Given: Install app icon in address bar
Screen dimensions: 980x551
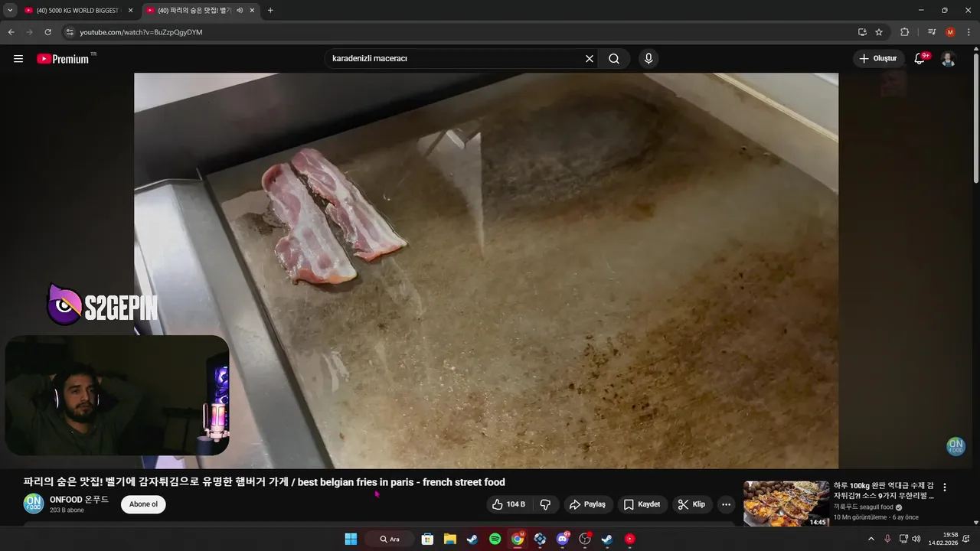Looking at the screenshot, I should point(862,32).
